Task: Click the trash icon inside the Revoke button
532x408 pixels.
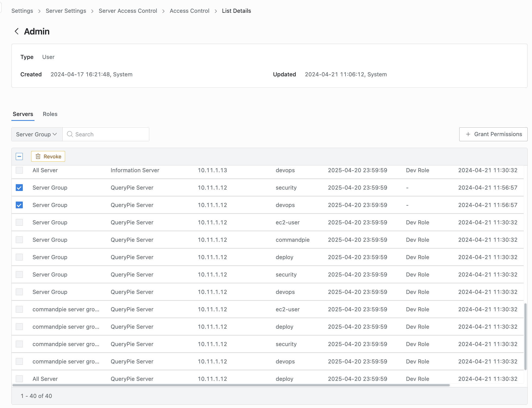Action: point(38,156)
